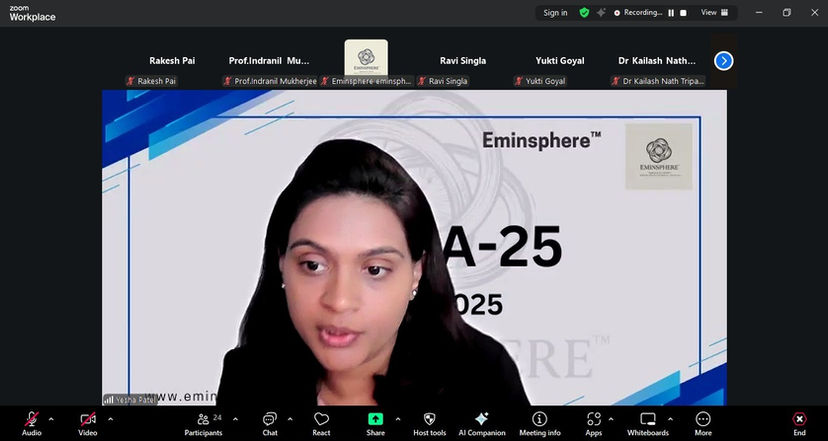Click the Zoom Workplace logo
This screenshot has height=441, width=828.
pos(32,13)
